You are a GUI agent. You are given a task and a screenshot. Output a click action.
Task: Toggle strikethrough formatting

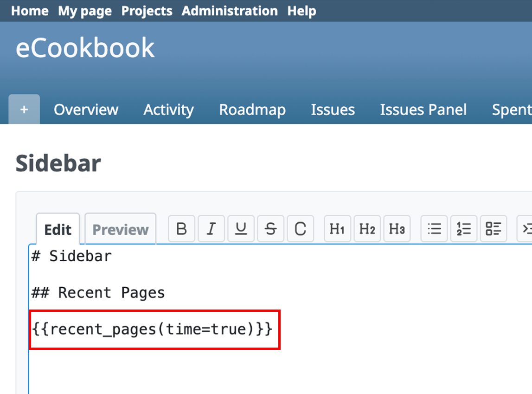coord(271,229)
